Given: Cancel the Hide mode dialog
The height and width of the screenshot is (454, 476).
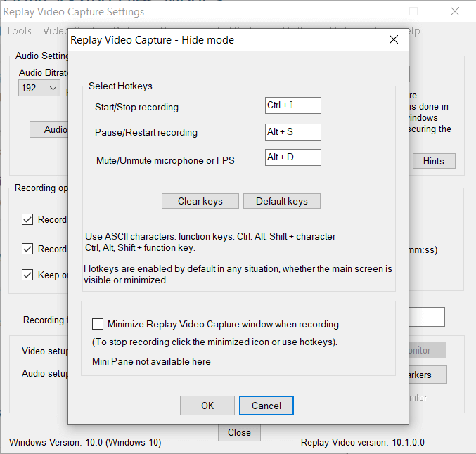Looking at the screenshot, I should pos(266,406).
